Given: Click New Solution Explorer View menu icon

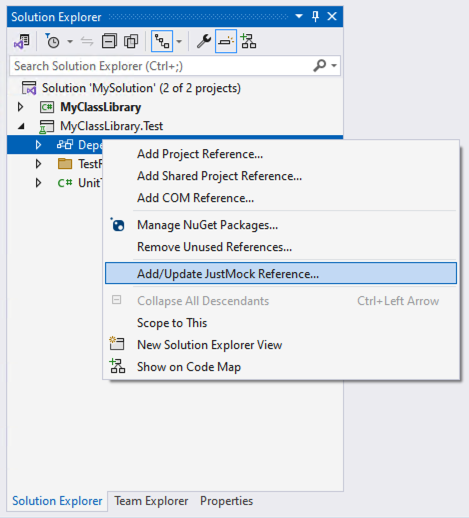Looking at the screenshot, I should tap(117, 344).
